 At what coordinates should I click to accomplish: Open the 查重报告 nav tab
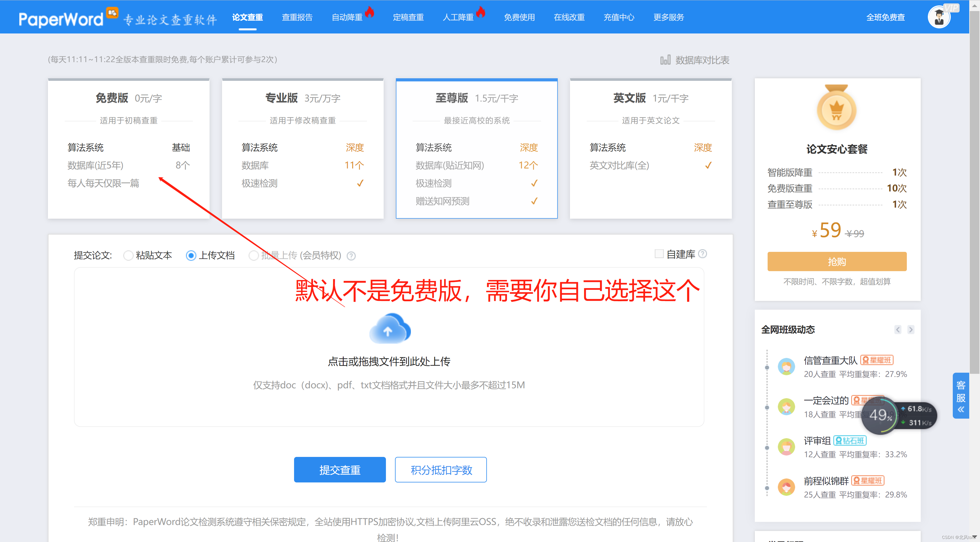pos(297,18)
